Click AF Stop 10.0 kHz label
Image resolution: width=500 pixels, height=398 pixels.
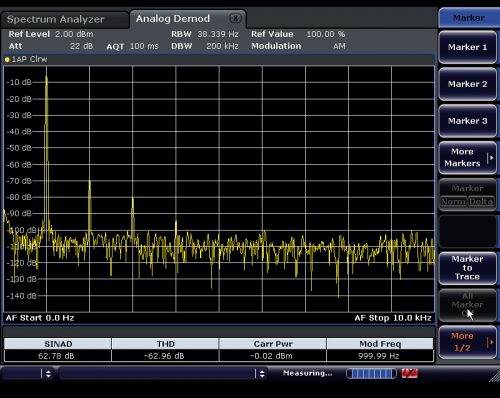click(x=393, y=318)
